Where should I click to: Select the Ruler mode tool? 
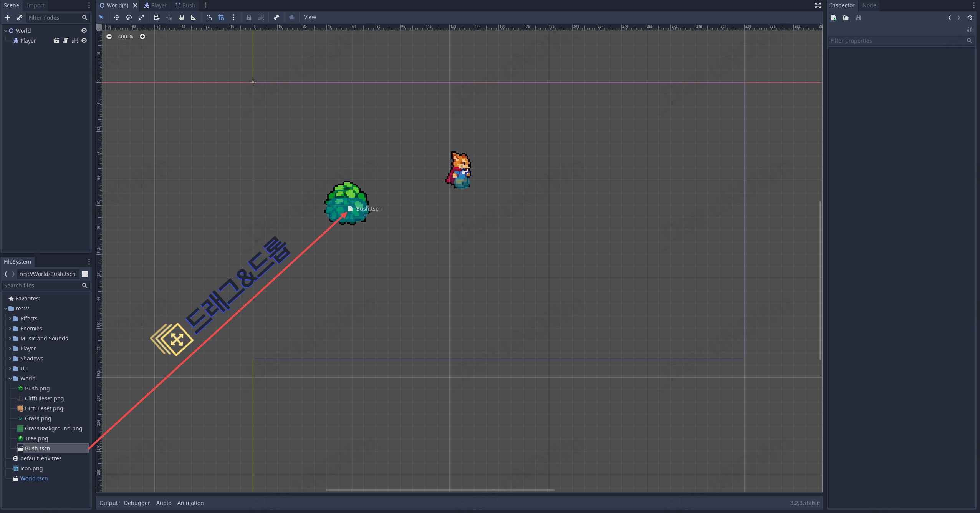[x=194, y=17]
